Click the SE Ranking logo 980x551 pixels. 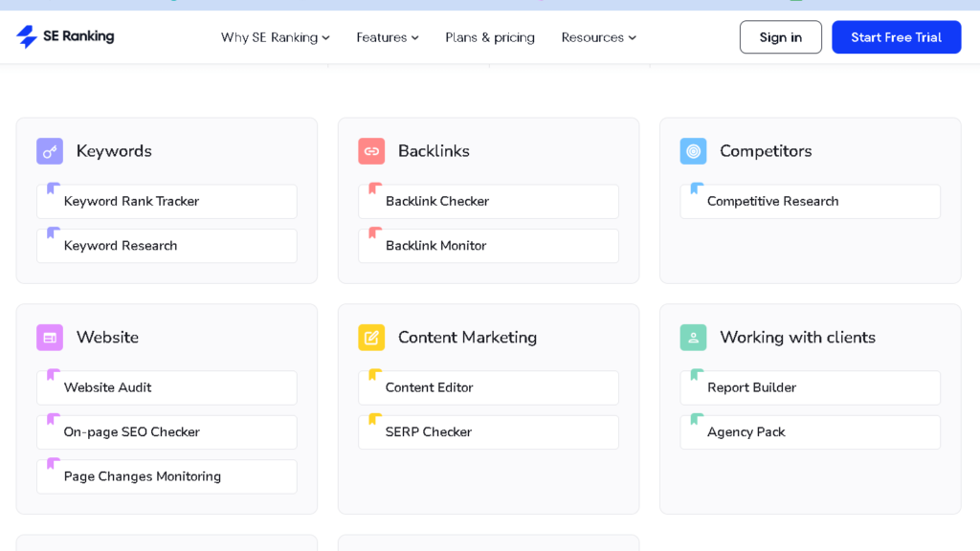[x=65, y=36]
